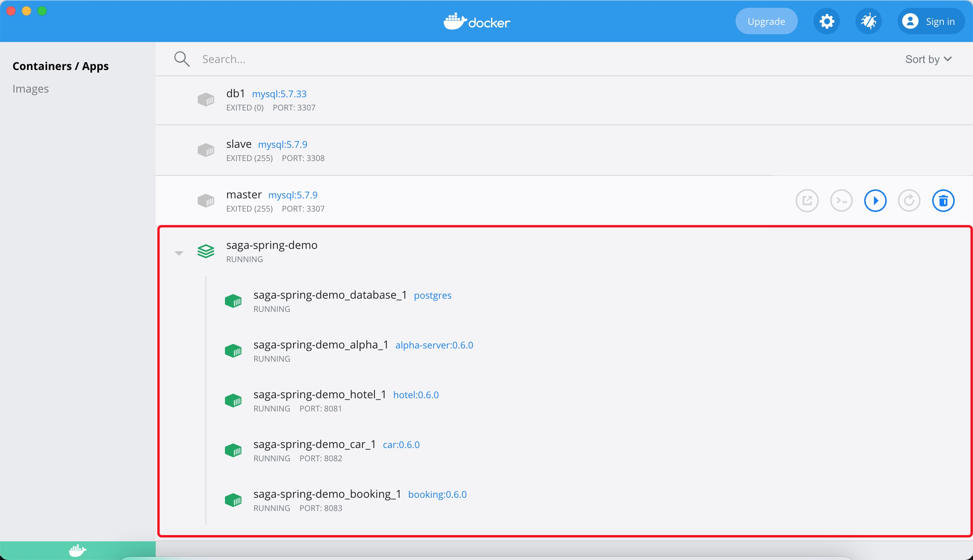Select the db1 container name
The image size is (973, 560).
(x=236, y=94)
